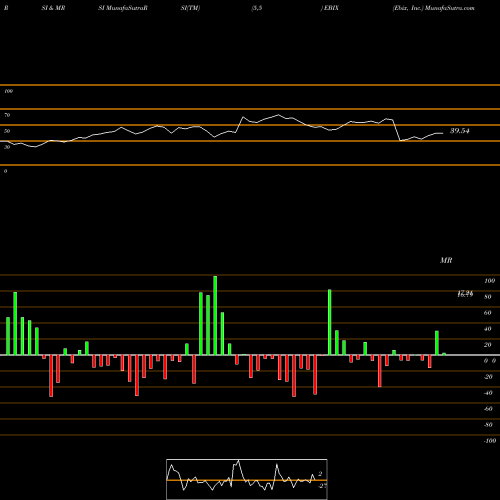Click the RSI axis label 70
Image resolution: width=500 pixels, height=500 pixels.
click(x=7, y=115)
